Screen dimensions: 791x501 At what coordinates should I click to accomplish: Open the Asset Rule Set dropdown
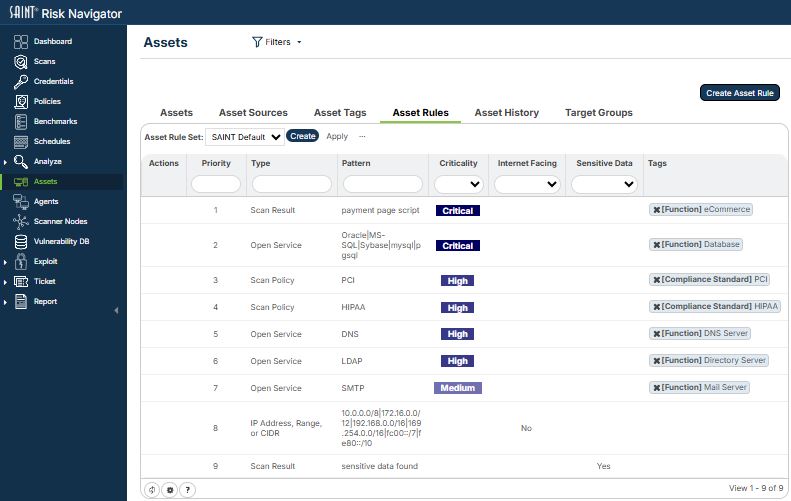point(245,137)
